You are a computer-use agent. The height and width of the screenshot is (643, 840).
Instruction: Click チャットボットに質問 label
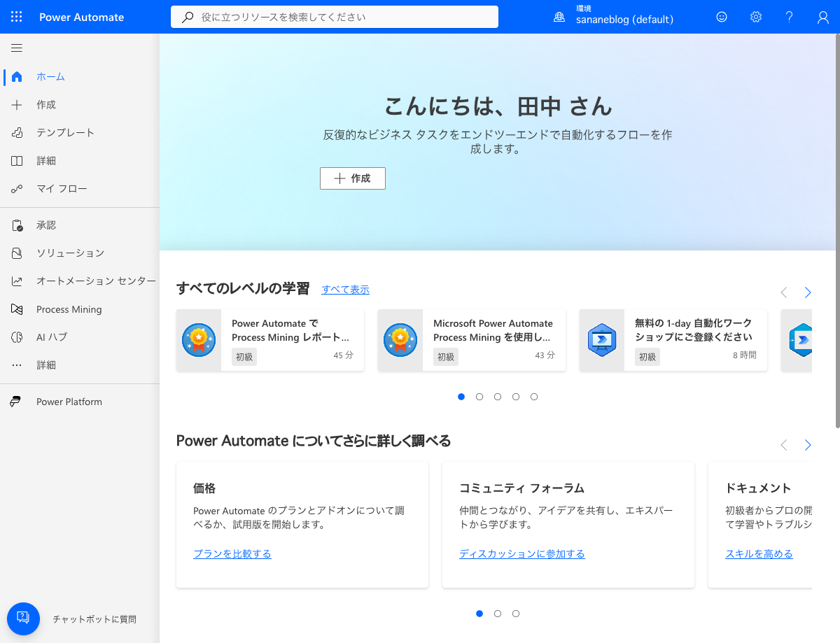pos(94,619)
